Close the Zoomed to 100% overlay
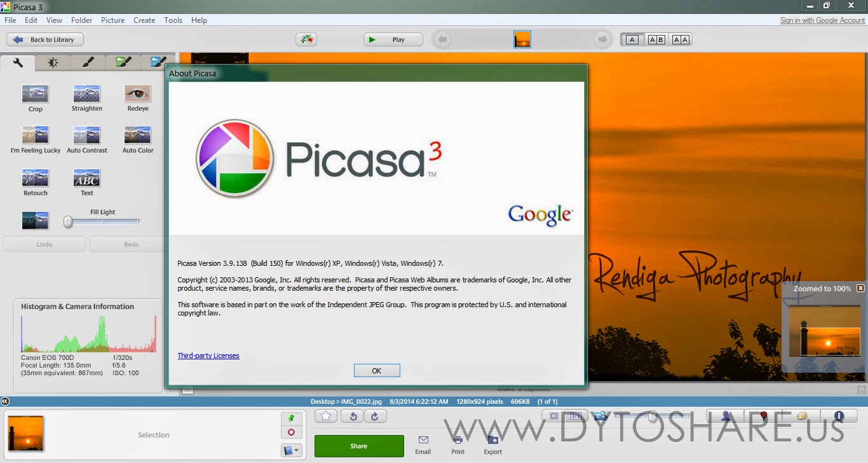Screen dimensions: 868x463 (860, 288)
